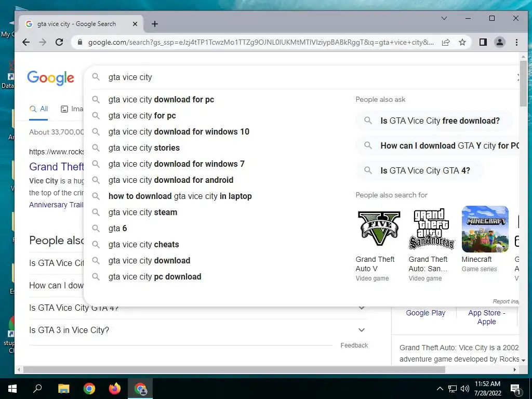Reload the page with the refresh icon
This screenshot has height=399, width=532.
pos(59,42)
